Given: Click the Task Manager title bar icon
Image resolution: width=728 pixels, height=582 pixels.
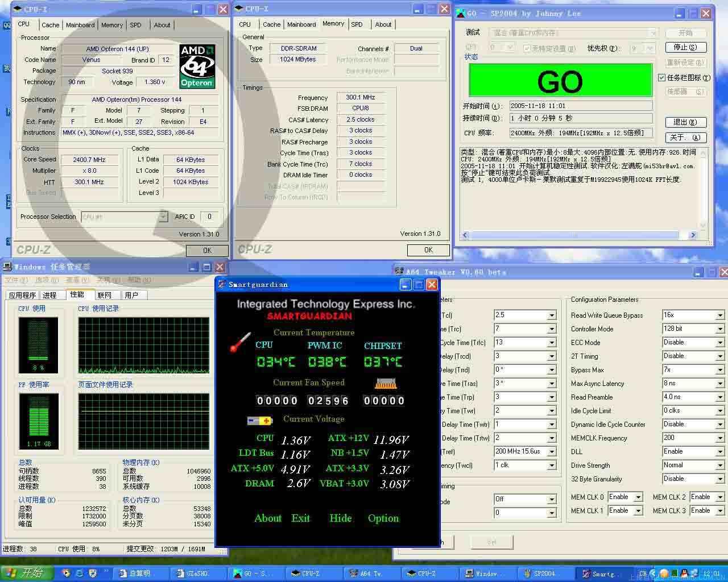Looking at the screenshot, I should pos(7,267).
